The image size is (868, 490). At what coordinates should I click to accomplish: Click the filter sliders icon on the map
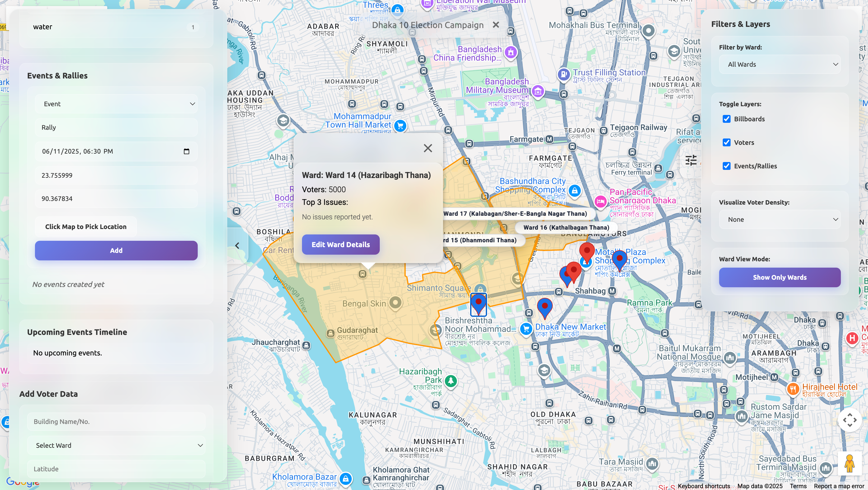point(691,160)
